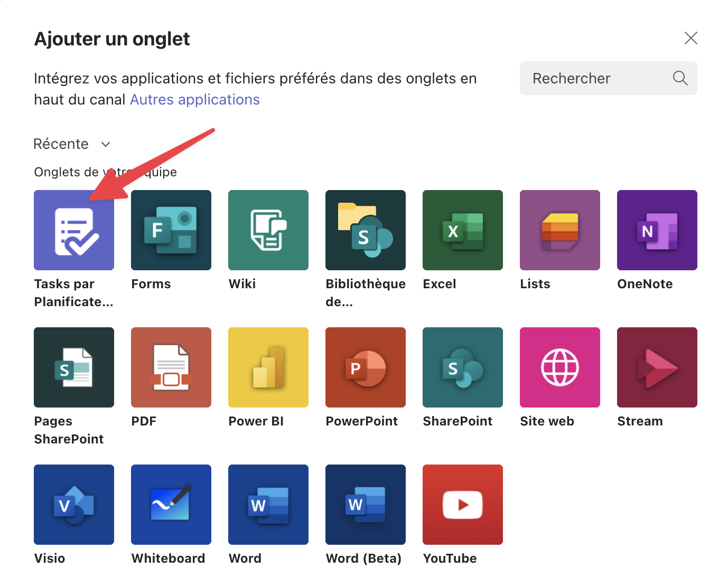Open the Autres applications link
Viewport: 728px width, 587px height.
coord(195,100)
